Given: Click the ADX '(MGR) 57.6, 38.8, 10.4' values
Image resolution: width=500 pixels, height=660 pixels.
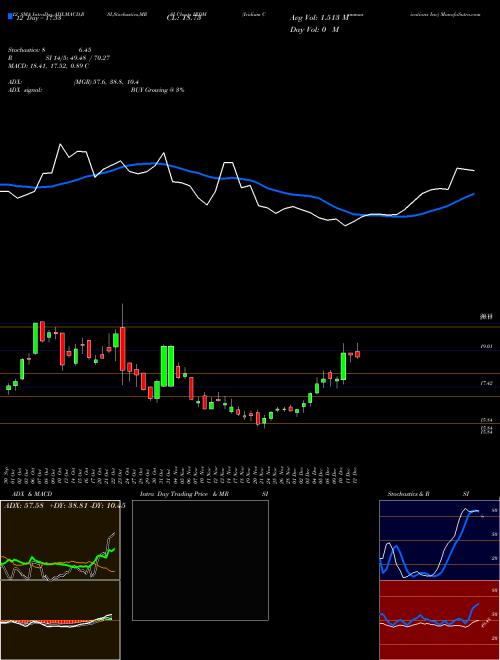Looking at the screenshot, I should [x=106, y=82].
